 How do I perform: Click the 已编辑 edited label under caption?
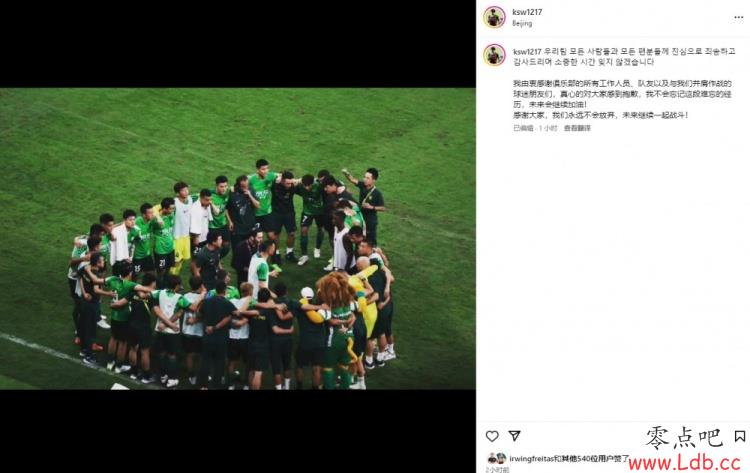523,128
